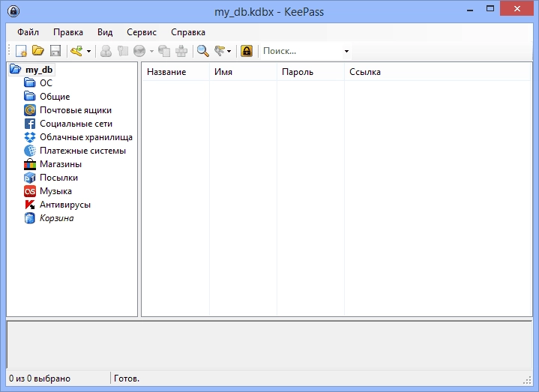Viewport: 539px width, 392px height.
Task: Select the Магазины group
Action: click(61, 164)
